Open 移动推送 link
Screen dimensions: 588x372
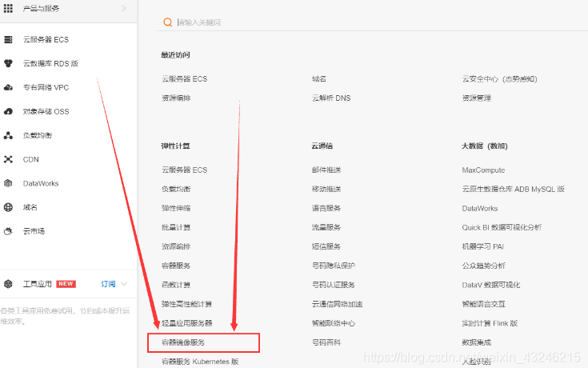tap(326, 189)
